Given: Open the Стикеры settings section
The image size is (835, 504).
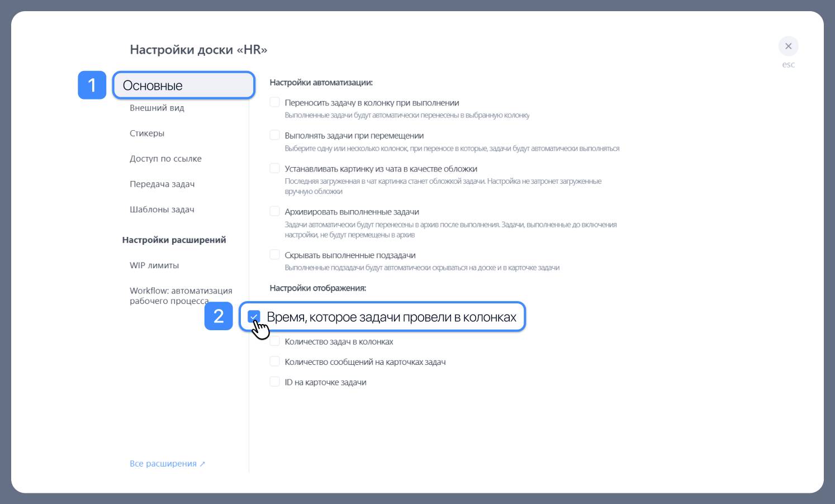Looking at the screenshot, I should pyautogui.click(x=147, y=133).
